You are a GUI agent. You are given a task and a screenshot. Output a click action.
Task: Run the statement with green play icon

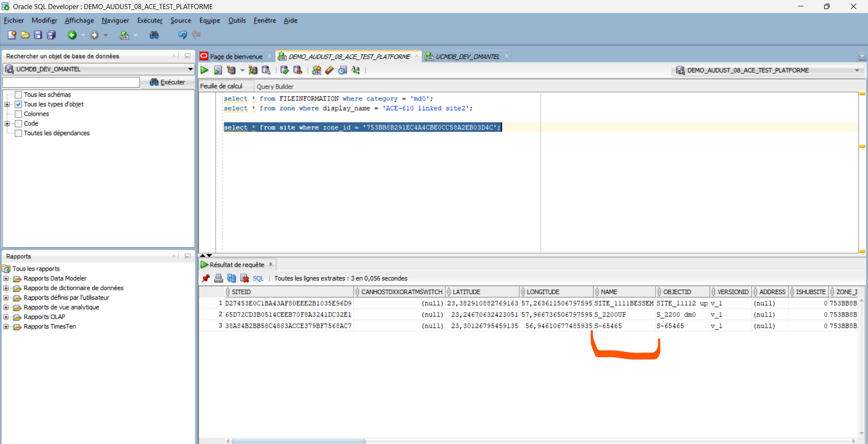point(204,70)
